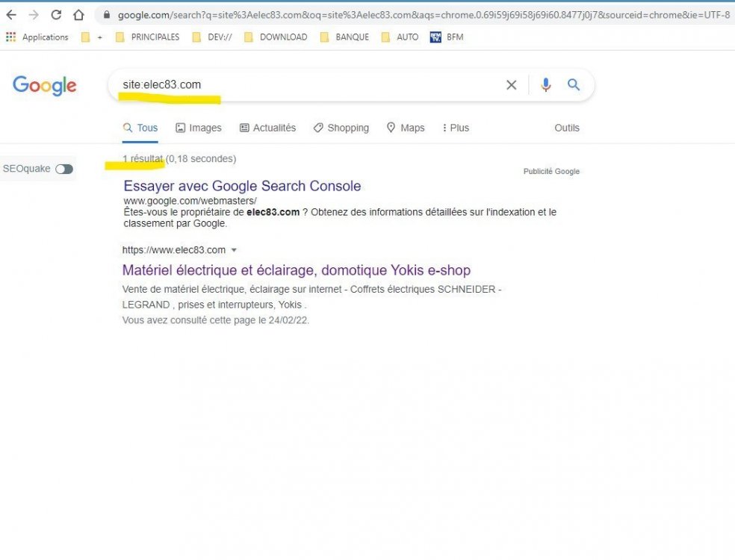Image resolution: width=735 pixels, height=560 pixels.
Task: Start voice search with the microphone icon
Action: coord(545,85)
